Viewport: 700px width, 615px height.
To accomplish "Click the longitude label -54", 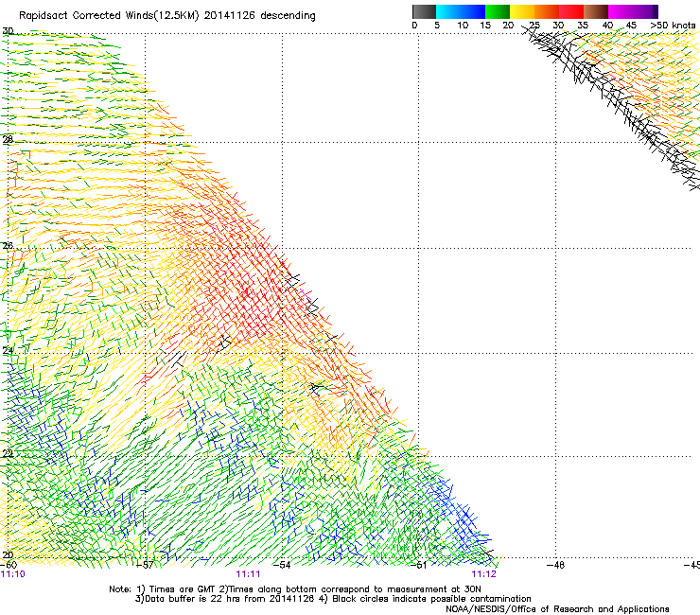I will pyautogui.click(x=282, y=565).
